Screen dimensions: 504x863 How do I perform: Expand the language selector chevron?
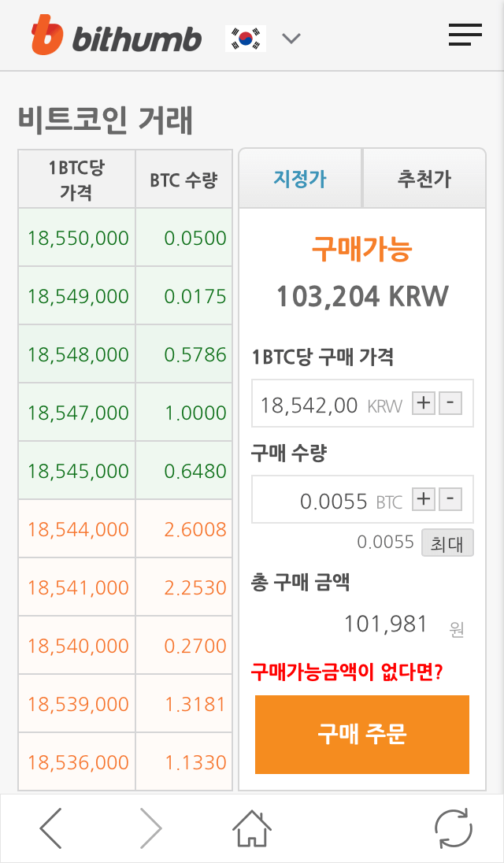(291, 37)
